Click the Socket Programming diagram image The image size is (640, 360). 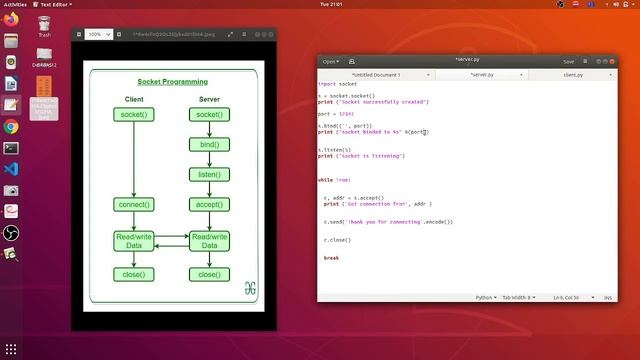(174, 186)
